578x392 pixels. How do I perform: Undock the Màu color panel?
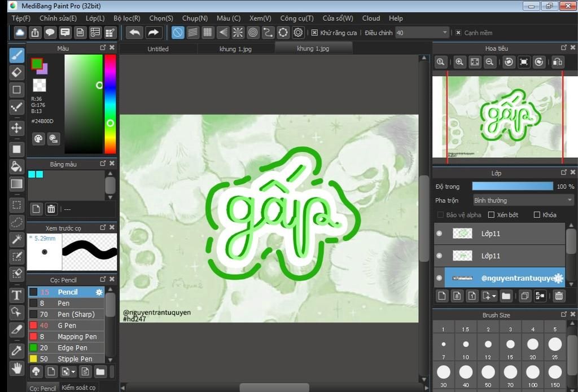pos(103,47)
